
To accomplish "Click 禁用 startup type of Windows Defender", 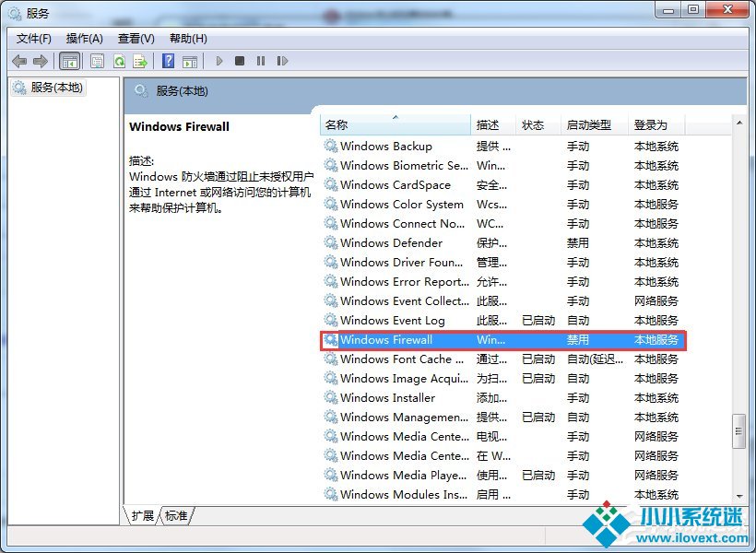I will (578, 243).
